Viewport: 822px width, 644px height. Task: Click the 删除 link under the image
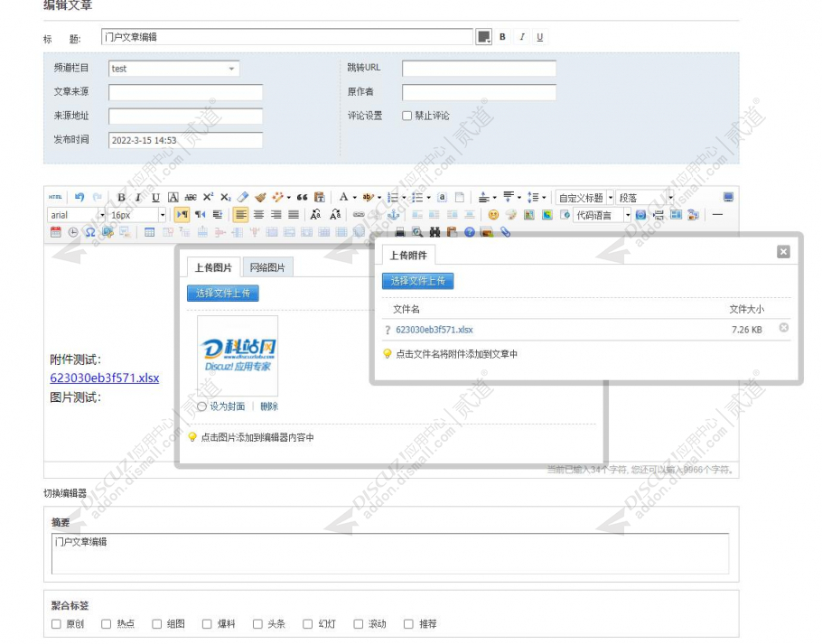[269, 406]
